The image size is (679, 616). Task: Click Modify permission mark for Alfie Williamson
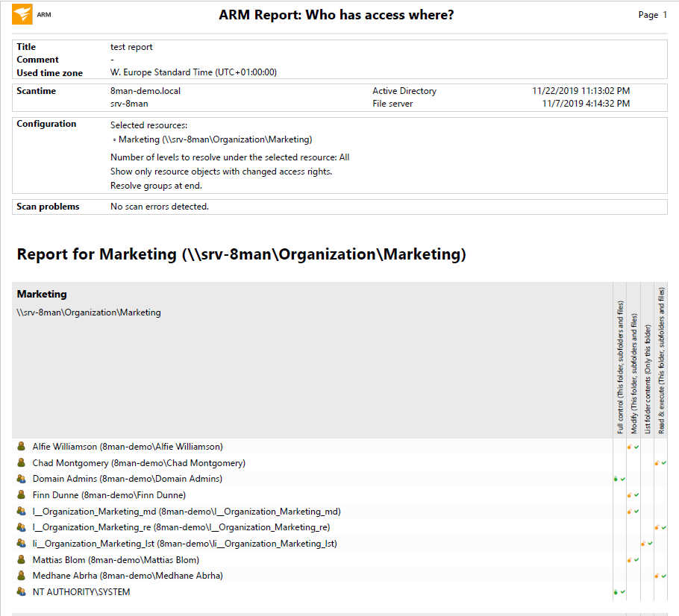click(633, 447)
